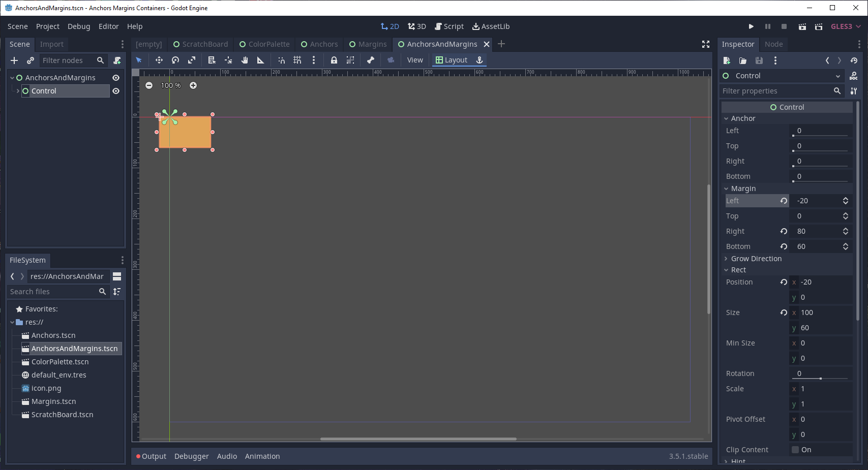Open the Debug menu

click(x=79, y=26)
